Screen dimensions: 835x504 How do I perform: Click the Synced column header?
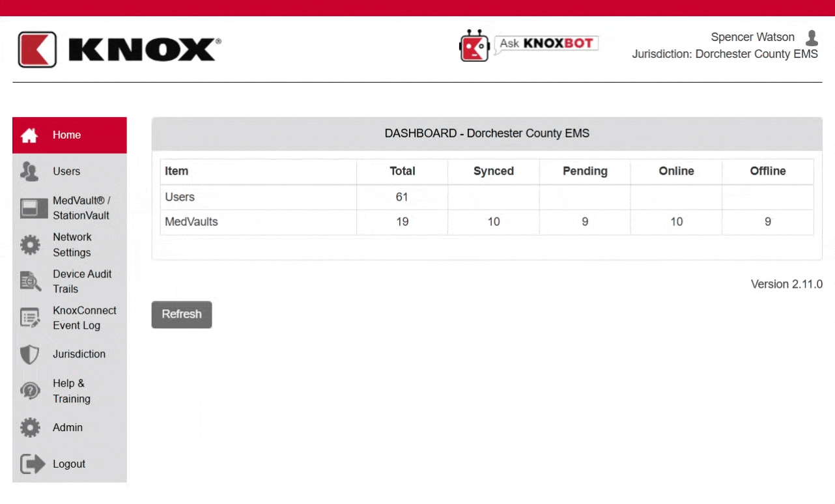(494, 171)
